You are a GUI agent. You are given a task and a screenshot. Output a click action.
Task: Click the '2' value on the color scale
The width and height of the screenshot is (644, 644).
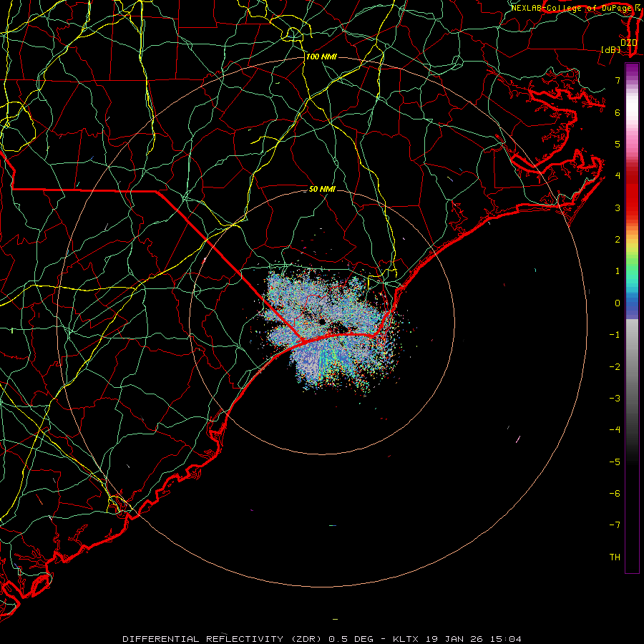pos(618,240)
